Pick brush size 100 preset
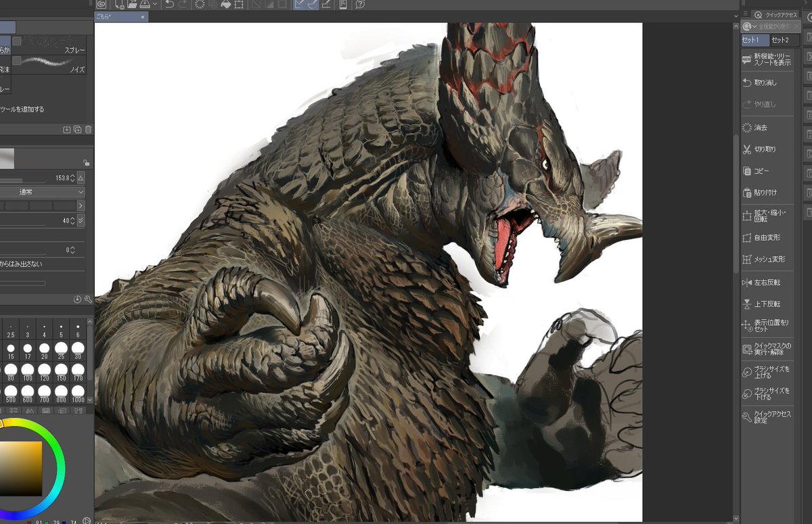The height and width of the screenshot is (524, 812). [x=28, y=373]
